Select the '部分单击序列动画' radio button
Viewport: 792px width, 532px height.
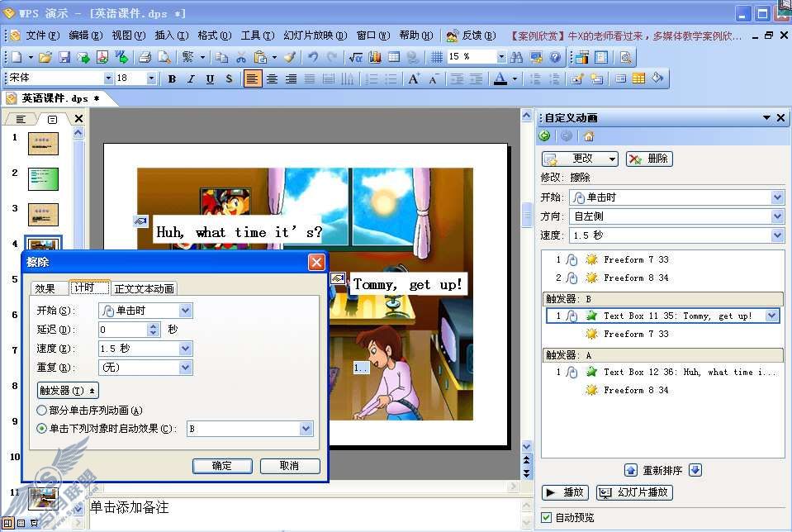click(41, 410)
